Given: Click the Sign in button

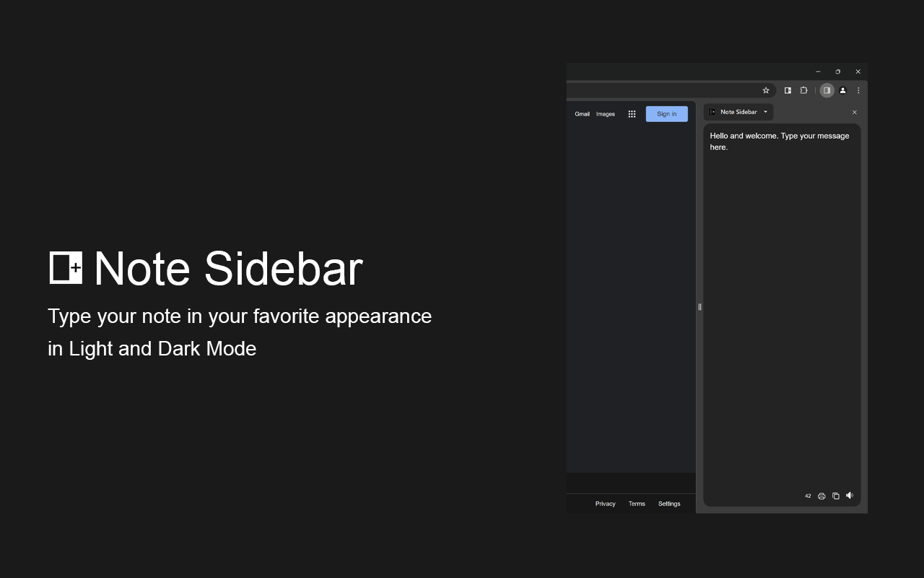Looking at the screenshot, I should [x=666, y=113].
